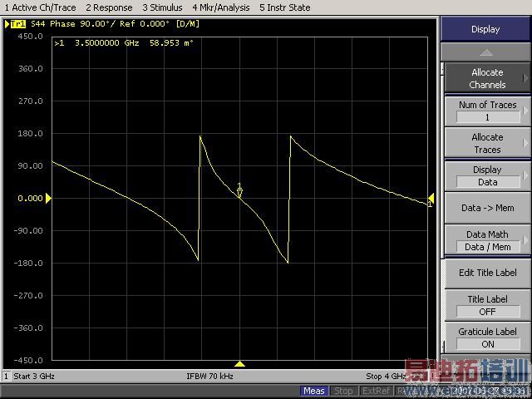This screenshot has width=532, height=399.
Task: Expand the Data Math Data / Mem softkey
Action: click(487, 240)
